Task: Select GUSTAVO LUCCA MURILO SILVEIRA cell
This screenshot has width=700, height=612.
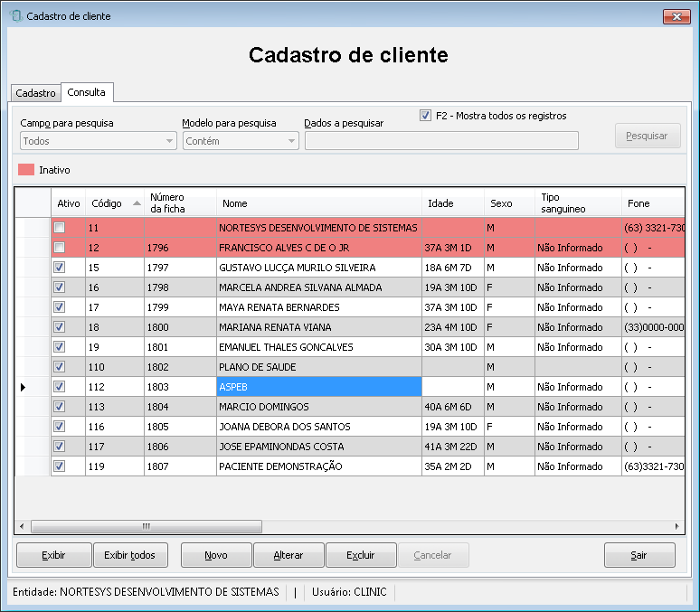Action: tap(319, 268)
